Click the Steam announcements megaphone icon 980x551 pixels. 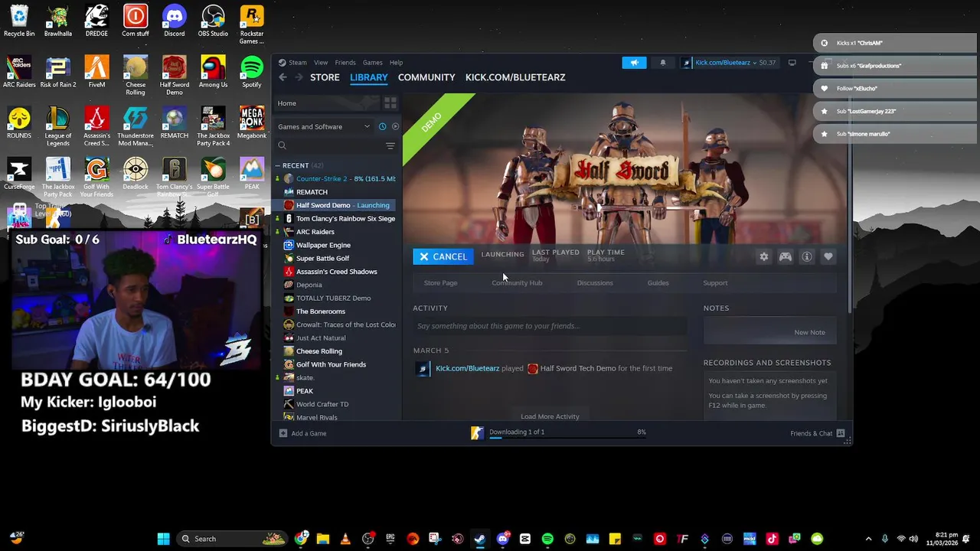pyautogui.click(x=634, y=63)
